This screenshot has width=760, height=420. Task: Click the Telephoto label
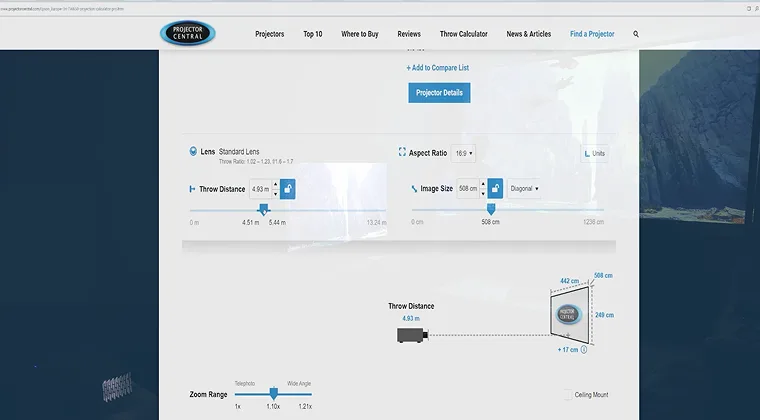coord(245,383)
